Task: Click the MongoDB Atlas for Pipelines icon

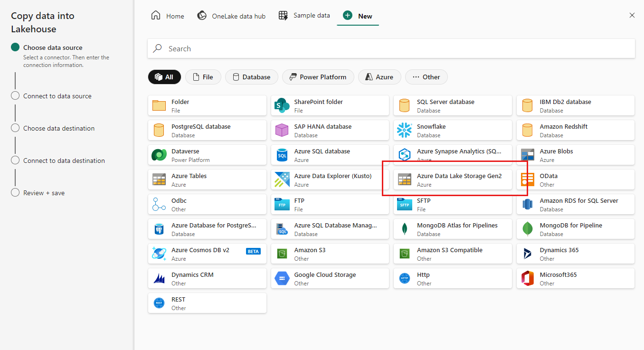Action: [x=404, y=229]
